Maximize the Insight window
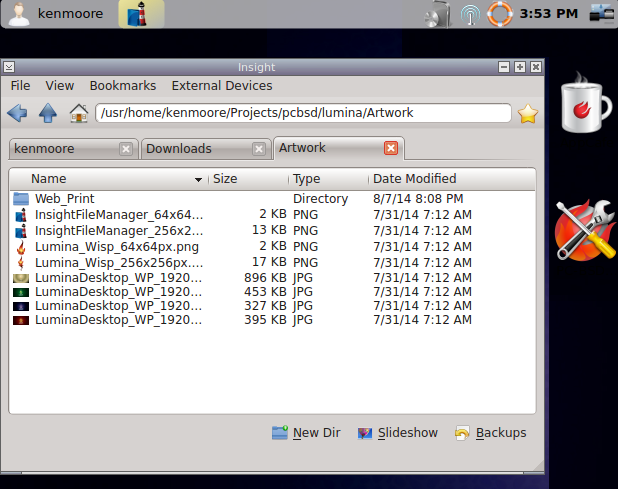The width and height of the screenshot is (618, 489). [x=520, y=67]
